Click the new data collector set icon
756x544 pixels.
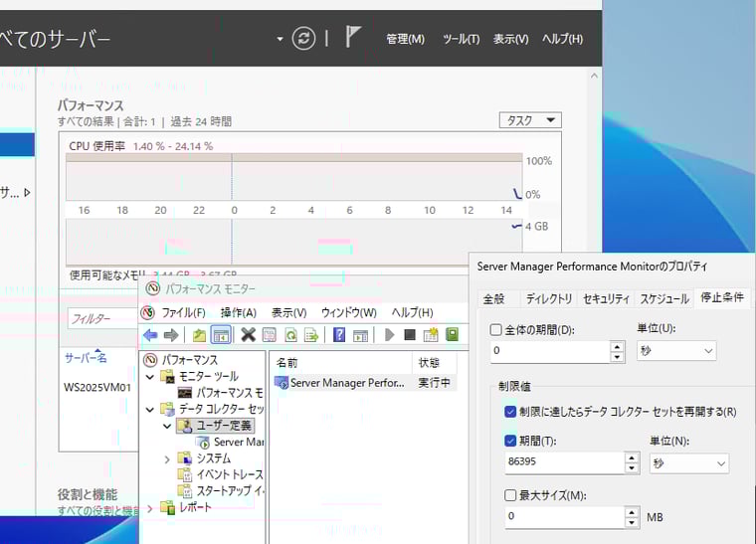pos(431,335)
